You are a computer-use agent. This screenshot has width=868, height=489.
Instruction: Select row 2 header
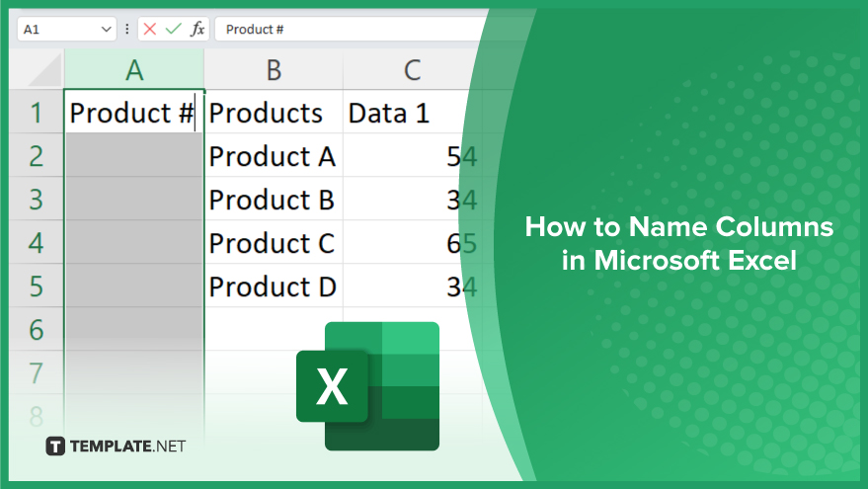(36, 156)
